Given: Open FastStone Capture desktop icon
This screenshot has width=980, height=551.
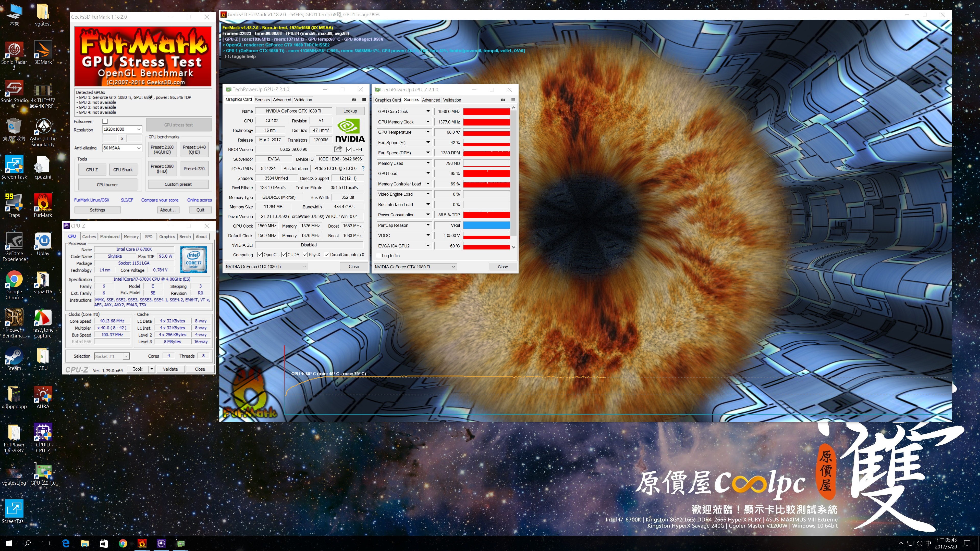Looking at the screenshot, I should (43, 323).
